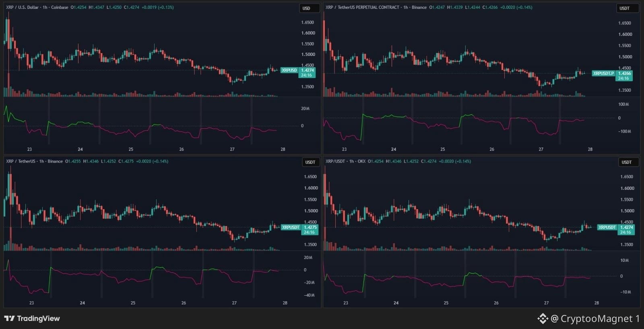Click the XRPUSDT price tag on Binance spot chart

point(291,227)
